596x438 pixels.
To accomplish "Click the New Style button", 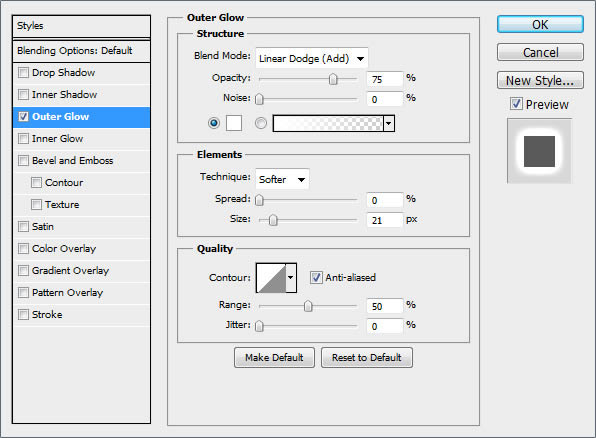I will pyautogui.click(x=540, y=80).
